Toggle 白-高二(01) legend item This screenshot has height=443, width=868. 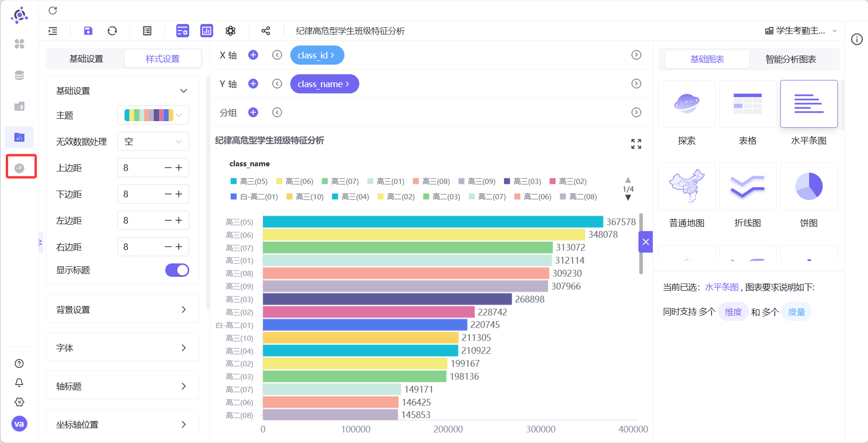[254, 197]
